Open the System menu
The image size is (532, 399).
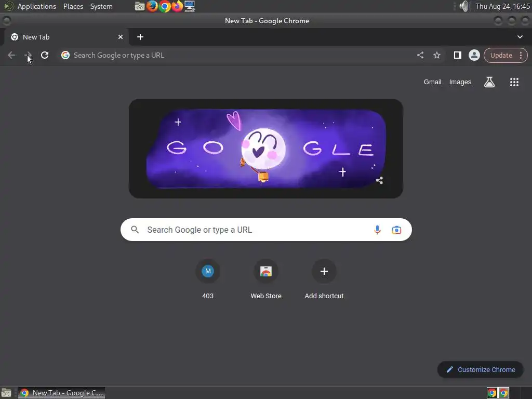tap(101, 6)
